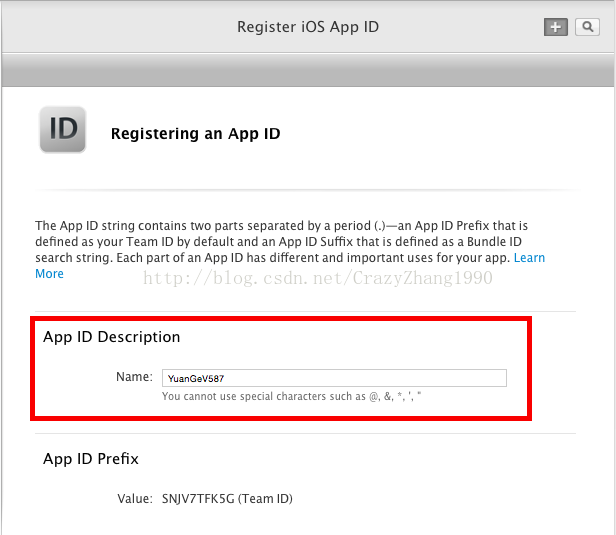Click the App ID string description paragraph
616x535 pixels.
pos(280,242)
